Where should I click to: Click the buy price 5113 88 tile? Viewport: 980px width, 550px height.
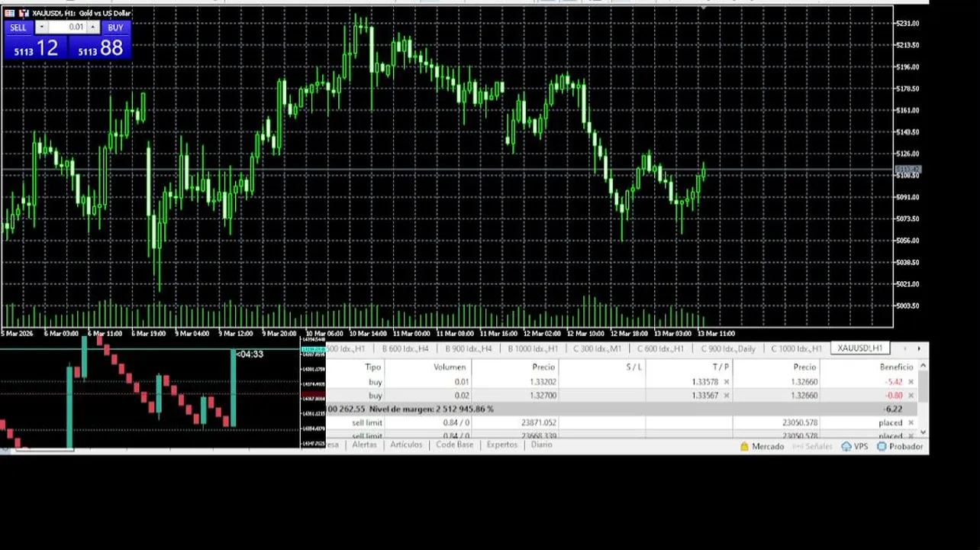(x=100, y=48)
